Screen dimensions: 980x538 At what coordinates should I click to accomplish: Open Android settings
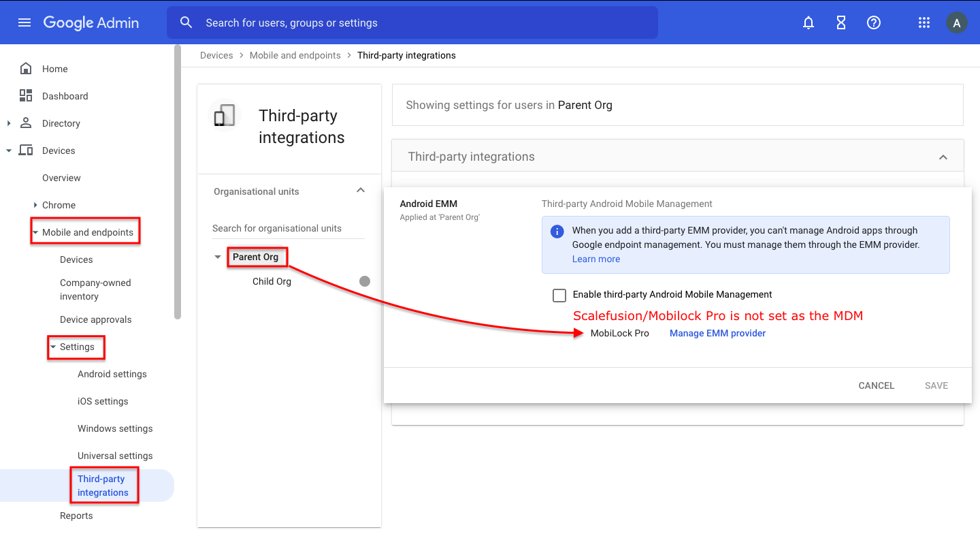[112, 374]
